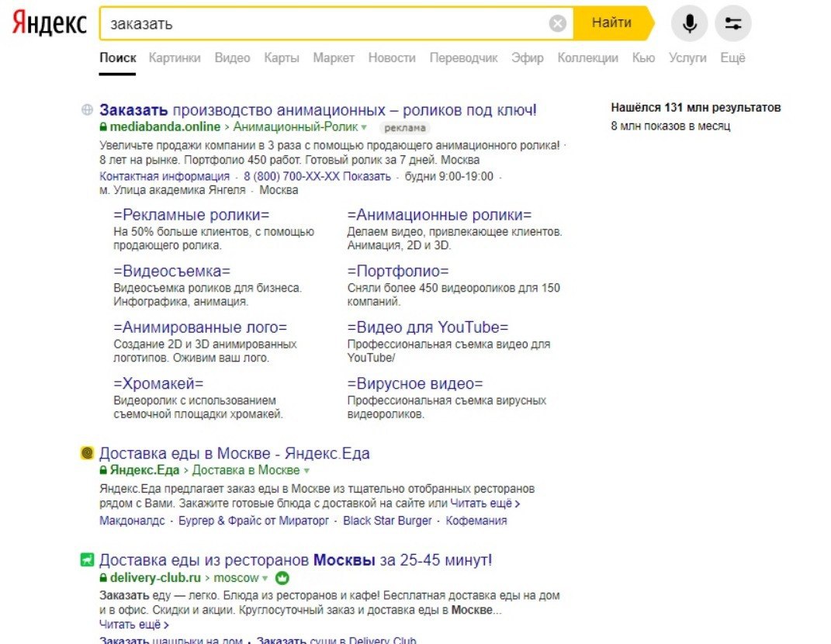Open the =Портфолио= sitelink
The height and width of the screenshot is (644, 831).
398,271
